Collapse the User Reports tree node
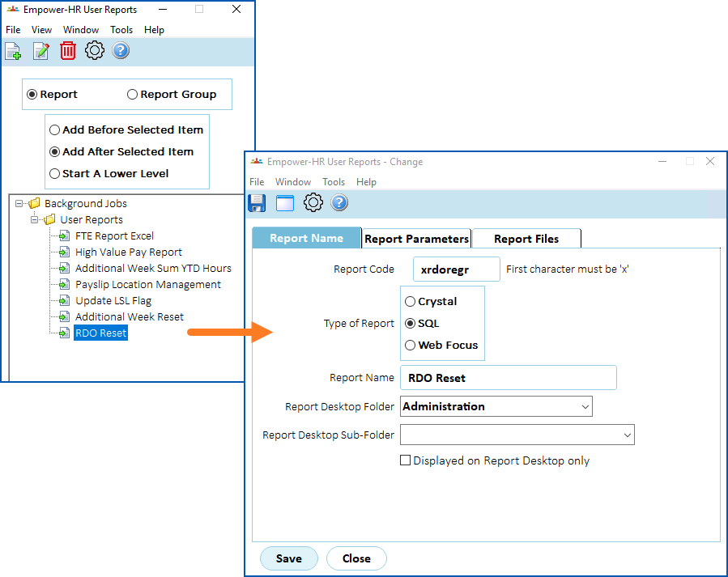The height and width of the screenshot is (577, 728). 34,219
